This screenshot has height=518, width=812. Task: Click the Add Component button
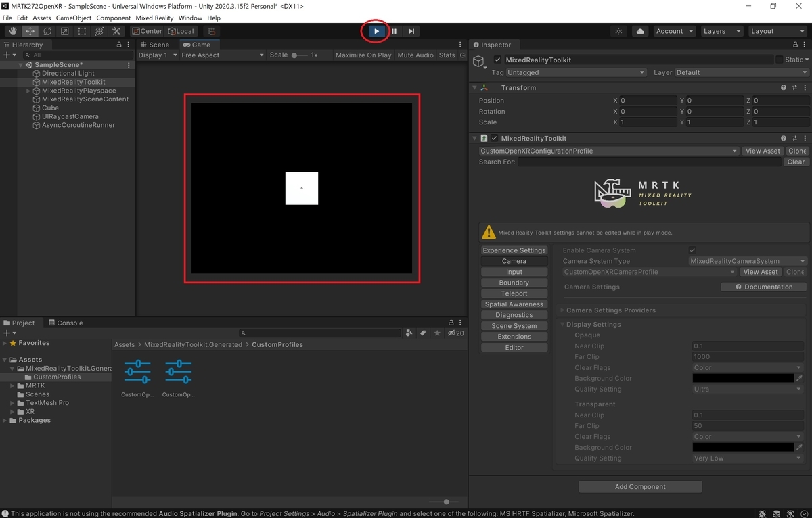tap(640, 487)
